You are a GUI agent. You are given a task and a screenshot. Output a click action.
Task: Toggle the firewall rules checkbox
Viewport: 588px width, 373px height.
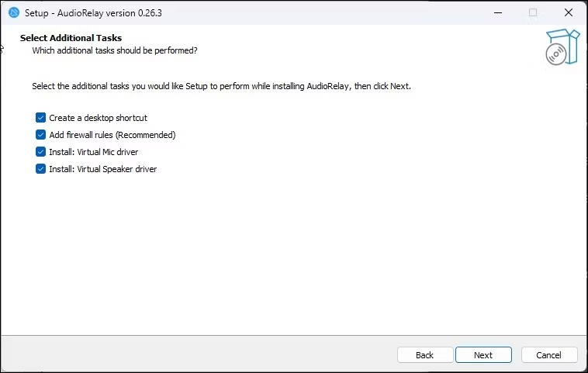(40, 135)
